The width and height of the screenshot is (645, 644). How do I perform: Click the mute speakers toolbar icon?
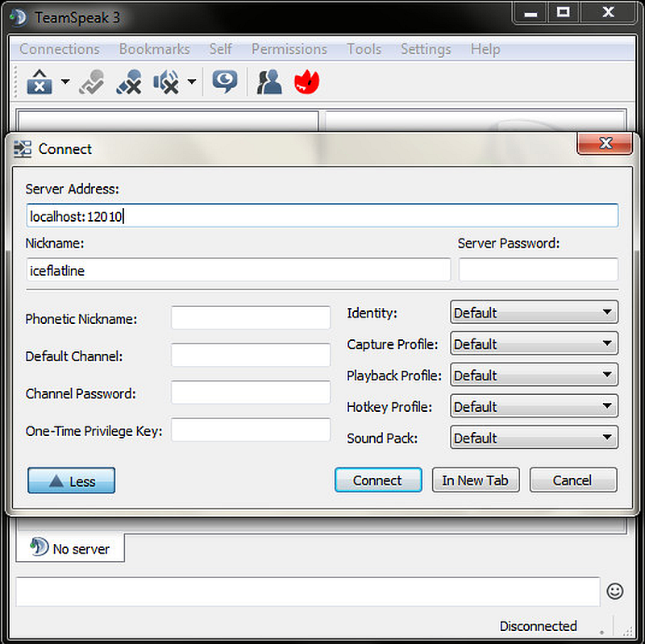click(166, 81)
